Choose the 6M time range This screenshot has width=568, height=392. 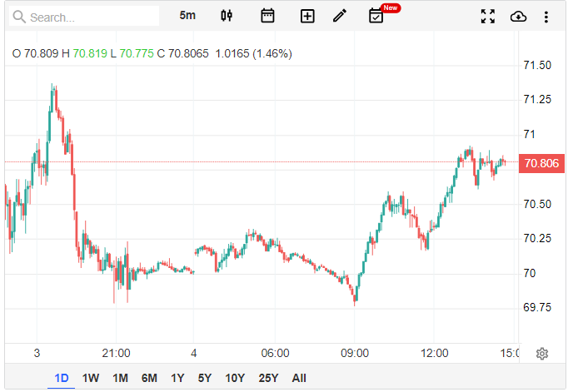pos(149,378)
